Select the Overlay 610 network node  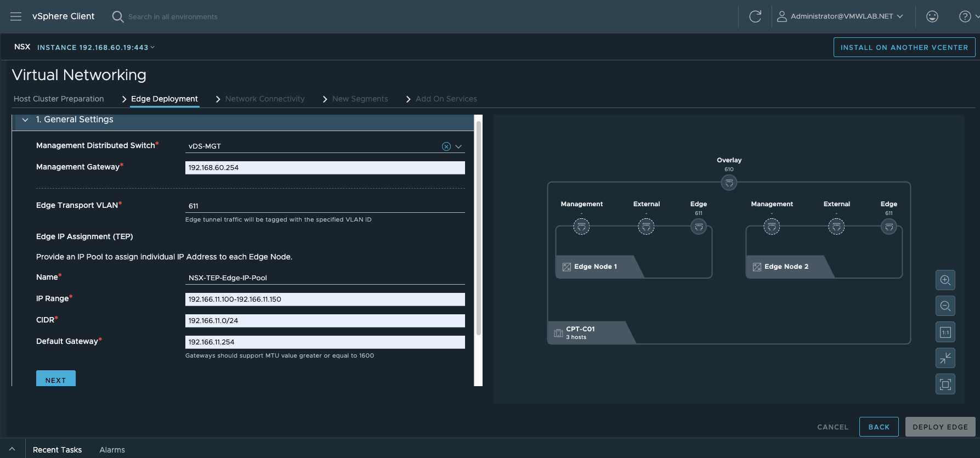point(729,183)
